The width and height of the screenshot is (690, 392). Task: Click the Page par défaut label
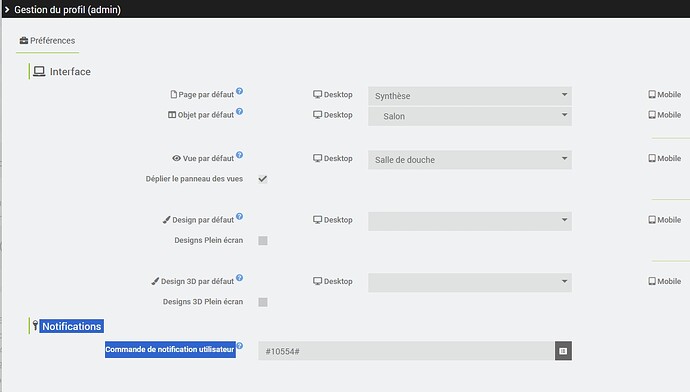point(206,95)
